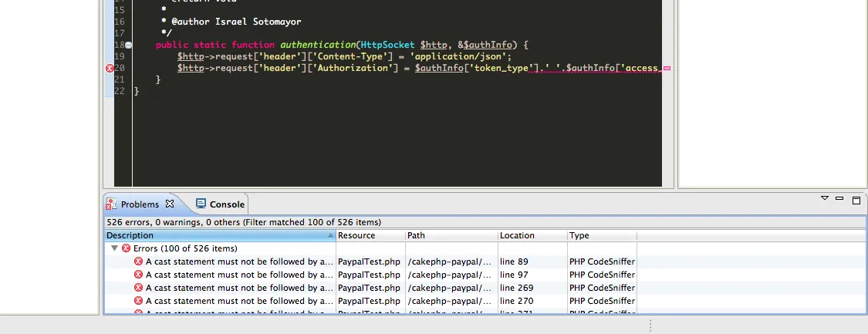The width and height of the screenshot is (868, 334).
Task: Click the 'line 269' location cell
Action: (x=516, y=288)
